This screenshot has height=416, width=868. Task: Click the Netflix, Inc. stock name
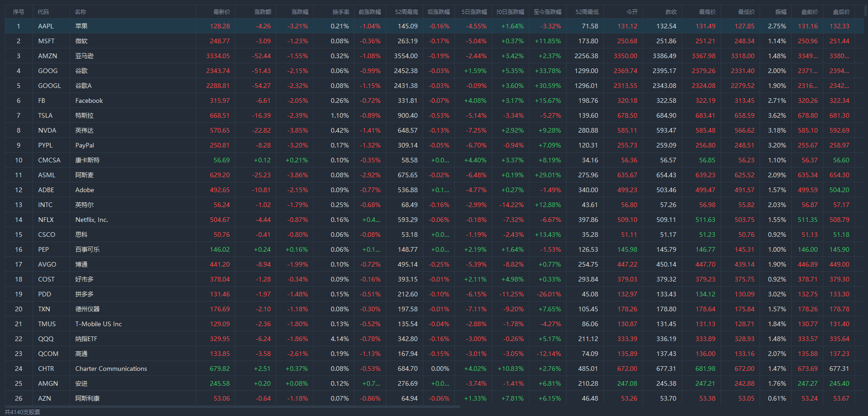[92, 220]
